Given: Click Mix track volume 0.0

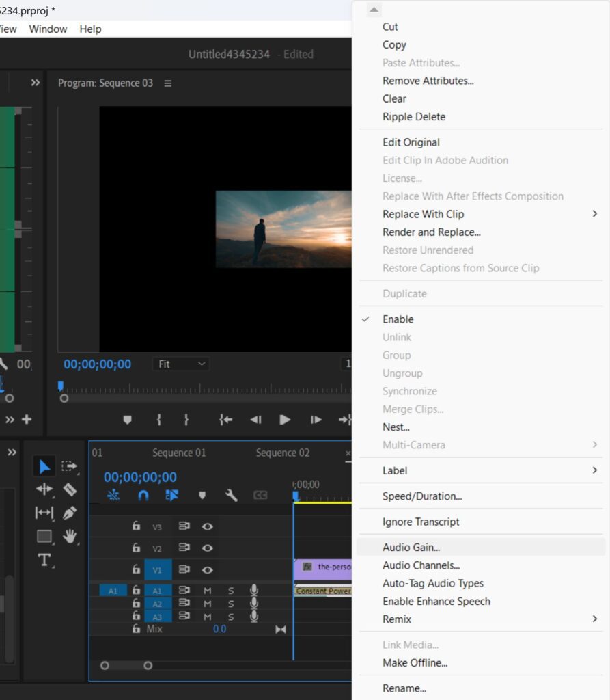Looking at the screenshot, I should point(219,629).
